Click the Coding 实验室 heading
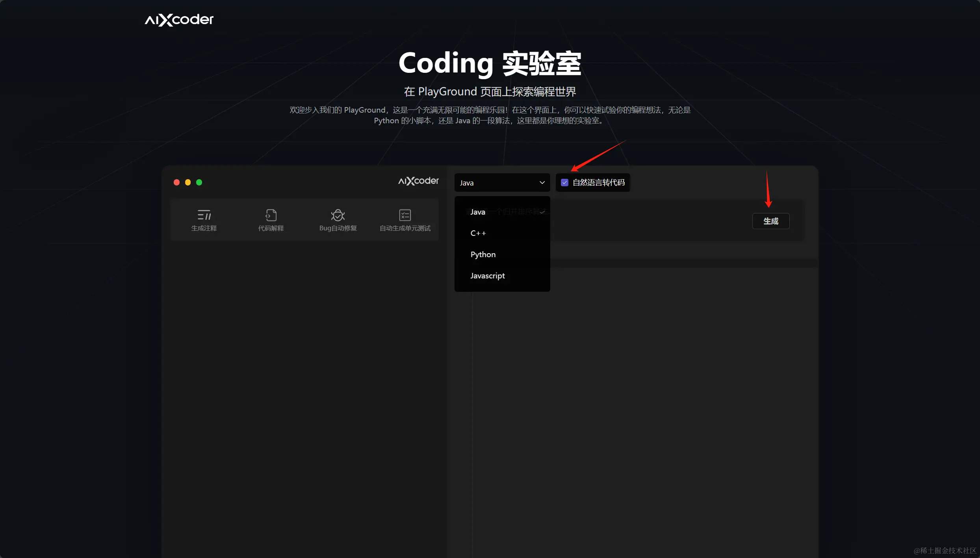Viewport: 980px width, 558px height. coord(490,63)
